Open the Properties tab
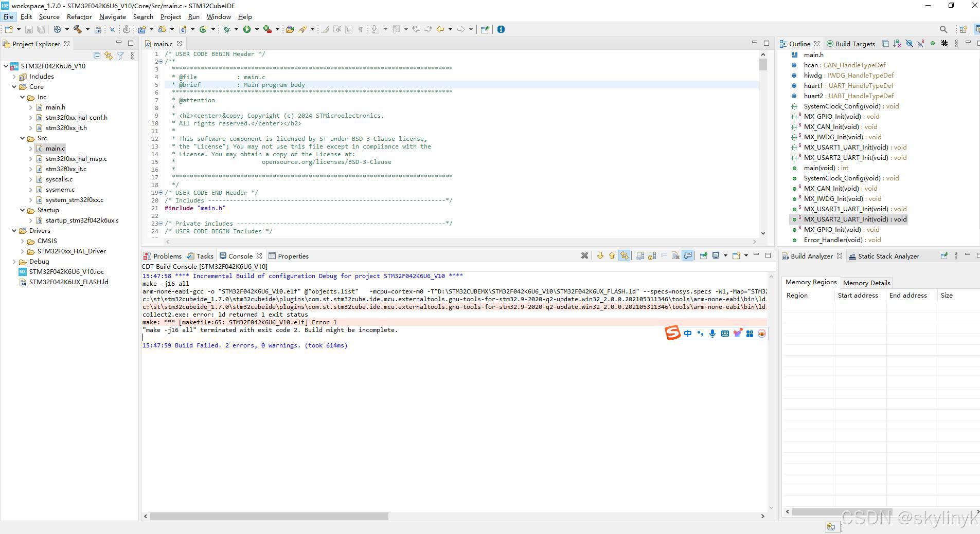980x534 pixels. (289, 256)
